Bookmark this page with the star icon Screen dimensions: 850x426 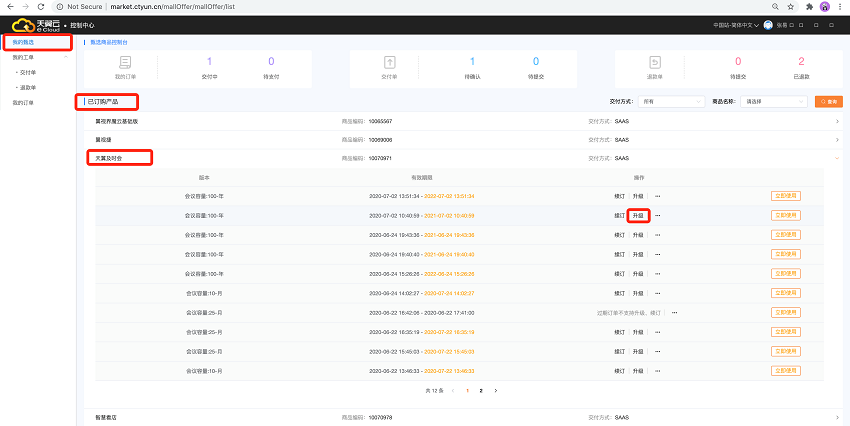point(792,6)
